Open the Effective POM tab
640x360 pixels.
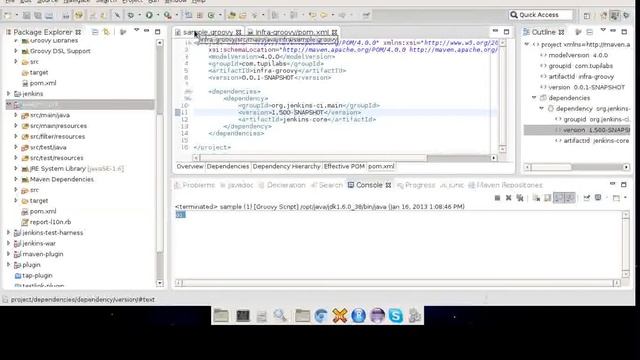tap(344, 167)
